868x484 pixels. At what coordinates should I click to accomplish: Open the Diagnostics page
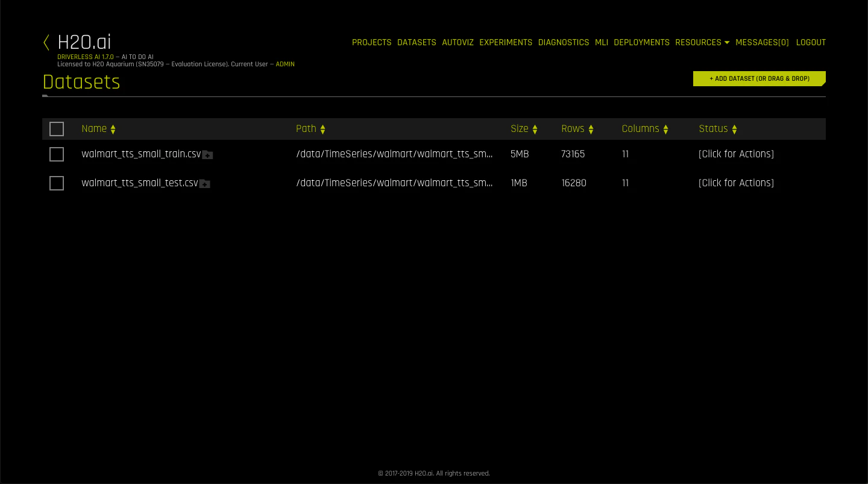click(564, 42)
